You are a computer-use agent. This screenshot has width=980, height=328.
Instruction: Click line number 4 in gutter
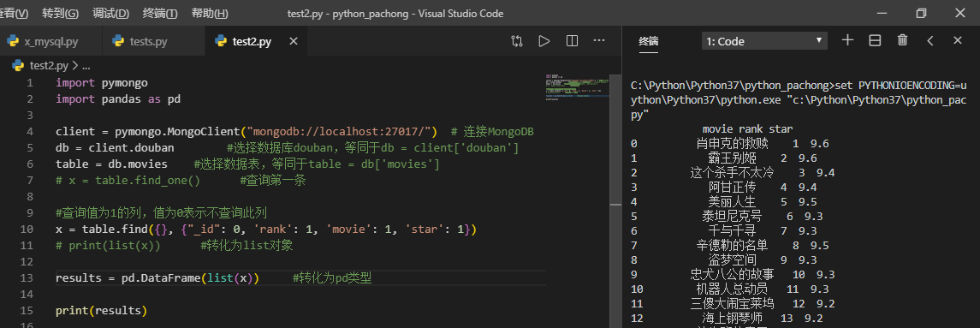[30, 131]
